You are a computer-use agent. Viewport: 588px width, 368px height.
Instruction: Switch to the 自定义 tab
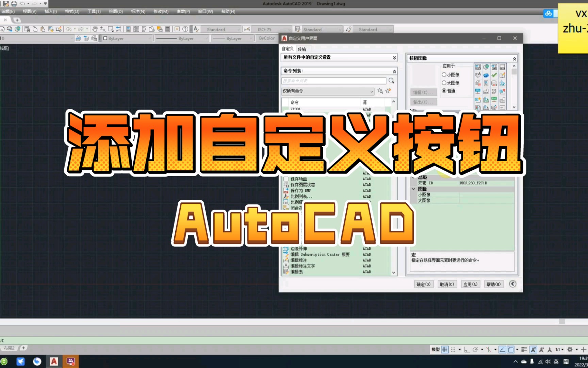(287, 49)
